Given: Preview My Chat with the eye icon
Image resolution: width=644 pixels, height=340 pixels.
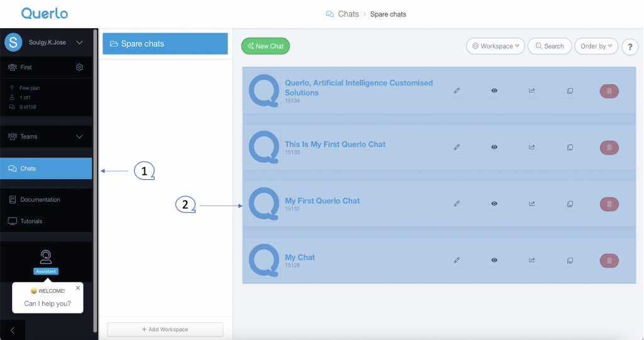Looking at the screenshot, I should click(494, 260).
